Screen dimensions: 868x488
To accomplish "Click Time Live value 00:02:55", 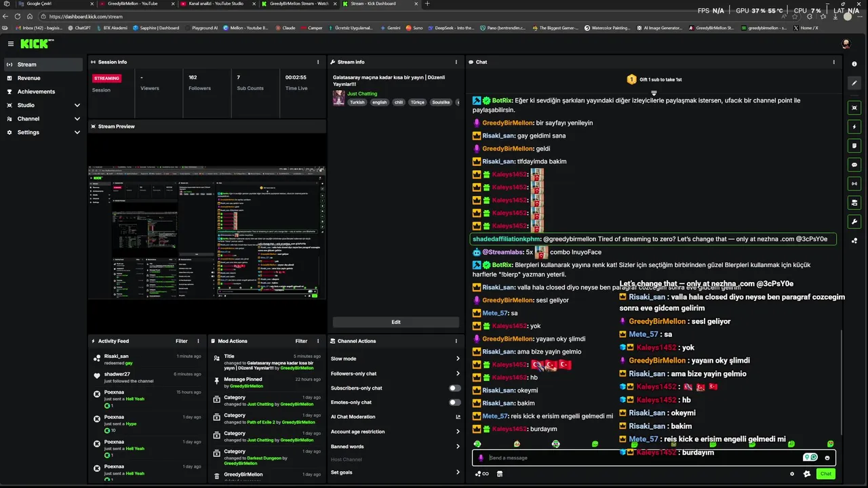I will [296, 77].
